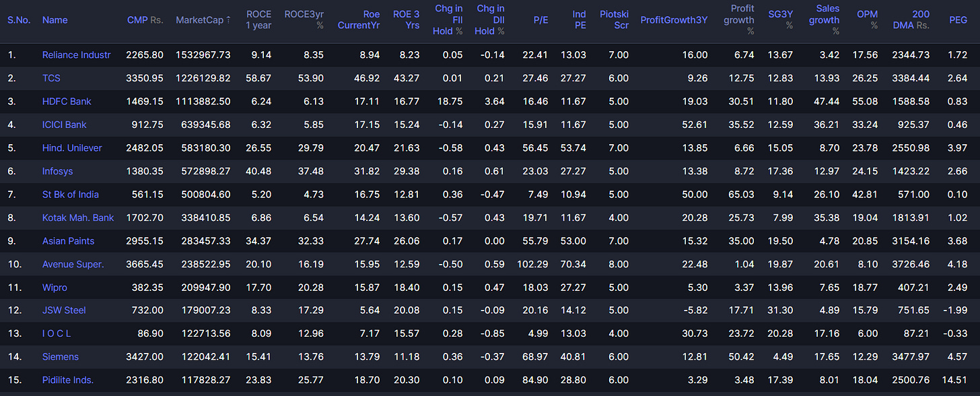Sort by the Name column header

(x=55, y=20)
